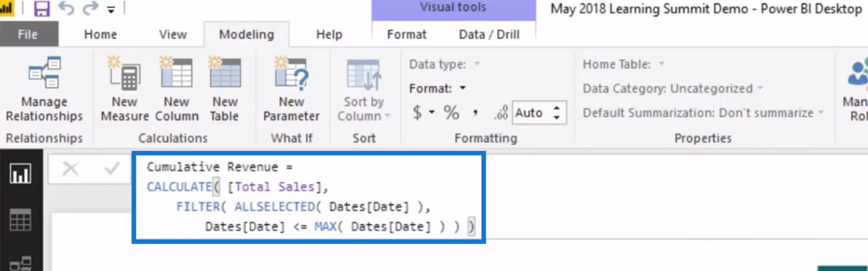Switch to the Home tab
Screen dimensions: 868x271
(x=100, y=35)
